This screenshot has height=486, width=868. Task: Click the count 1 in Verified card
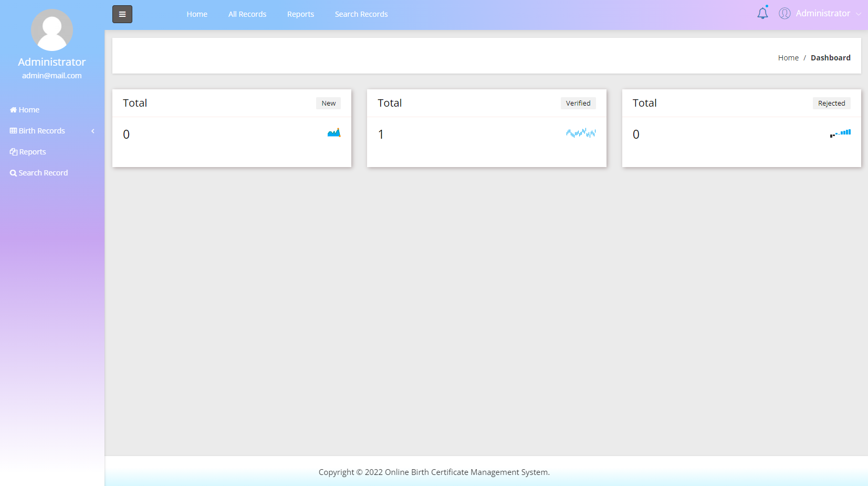tap(381, 135)
